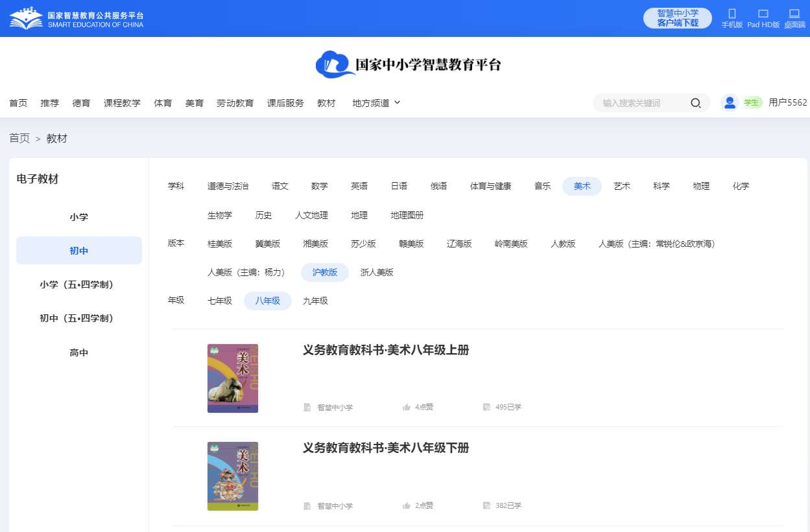Select the 湘美版 edition
The width and height of the screenshot is (810, 532).
pyautogui.click(x=316, y=244)
